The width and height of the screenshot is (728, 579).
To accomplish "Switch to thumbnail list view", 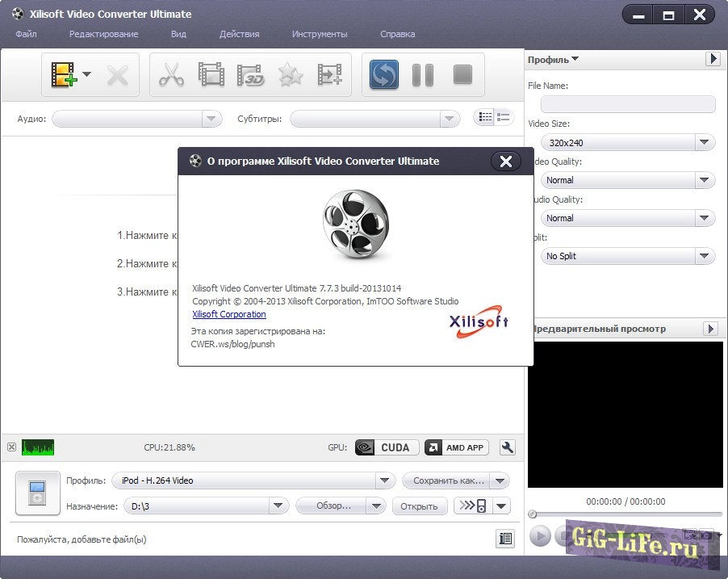I will (x=504, y=118).
